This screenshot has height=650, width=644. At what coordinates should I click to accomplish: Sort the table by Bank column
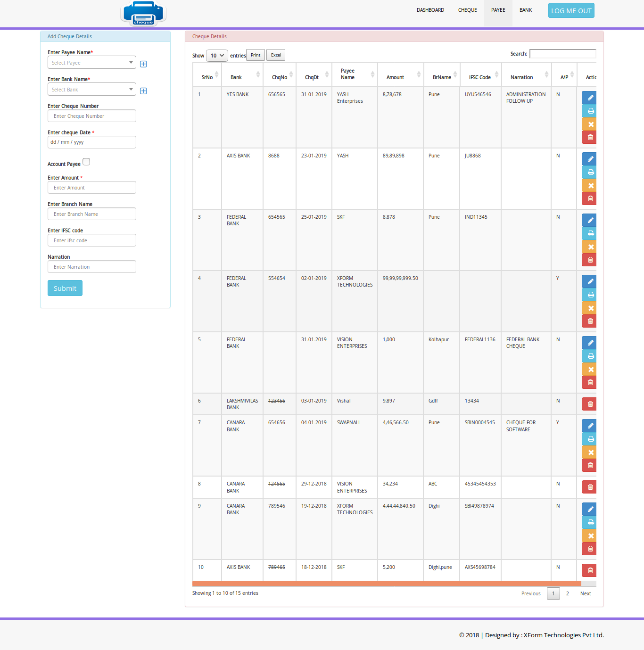[242, 74]
